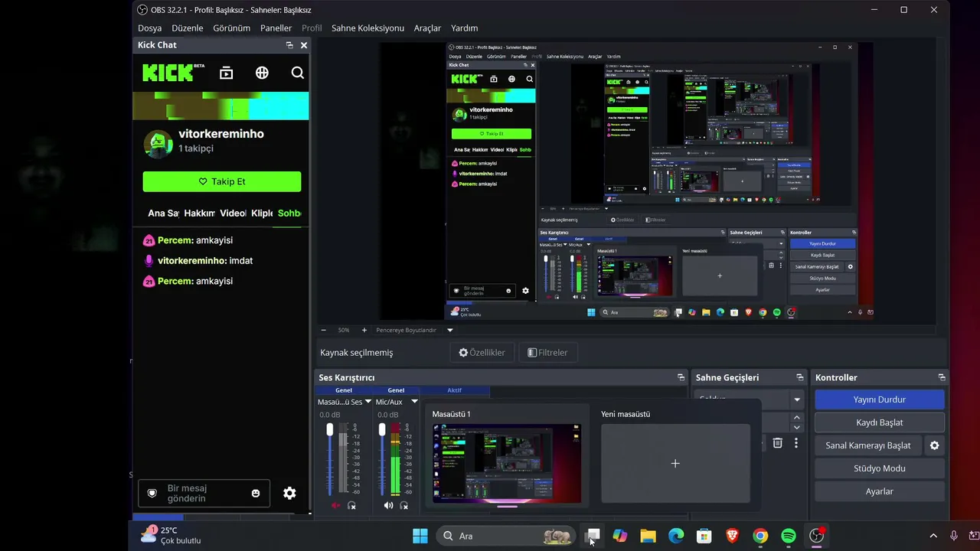Open the Kick browse videos icon

click(x=226, y=73)
